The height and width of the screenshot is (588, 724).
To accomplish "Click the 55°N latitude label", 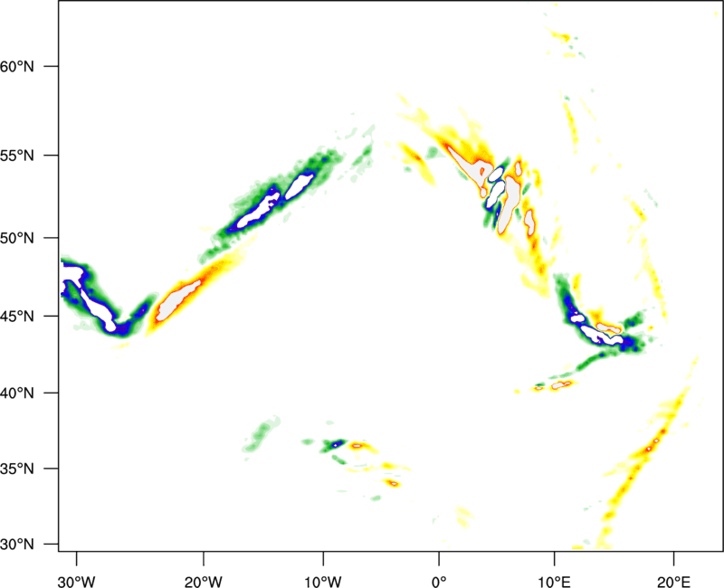I will pos(17,156).
